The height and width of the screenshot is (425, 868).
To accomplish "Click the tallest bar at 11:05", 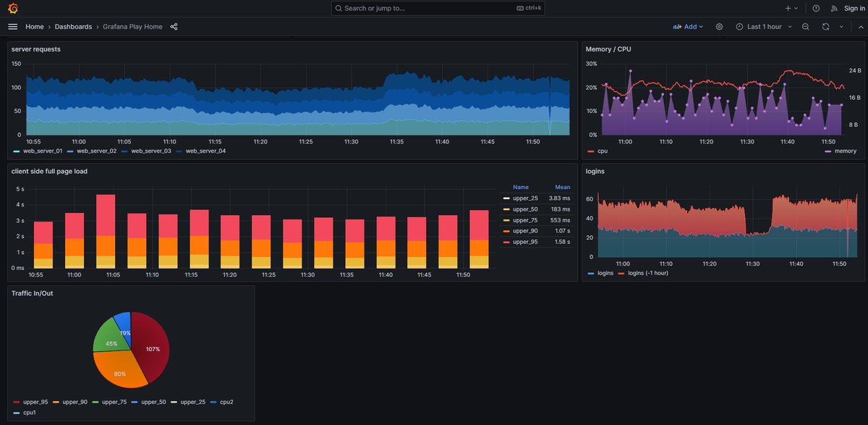I will [106, 231].
